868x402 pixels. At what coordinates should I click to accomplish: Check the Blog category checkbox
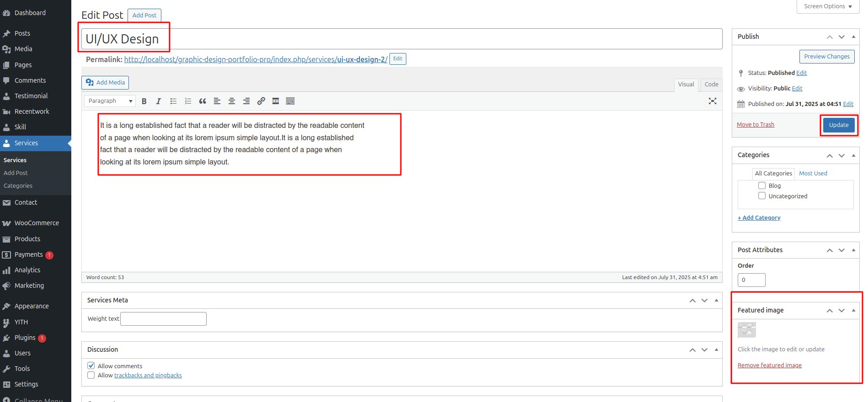(762, 185)
